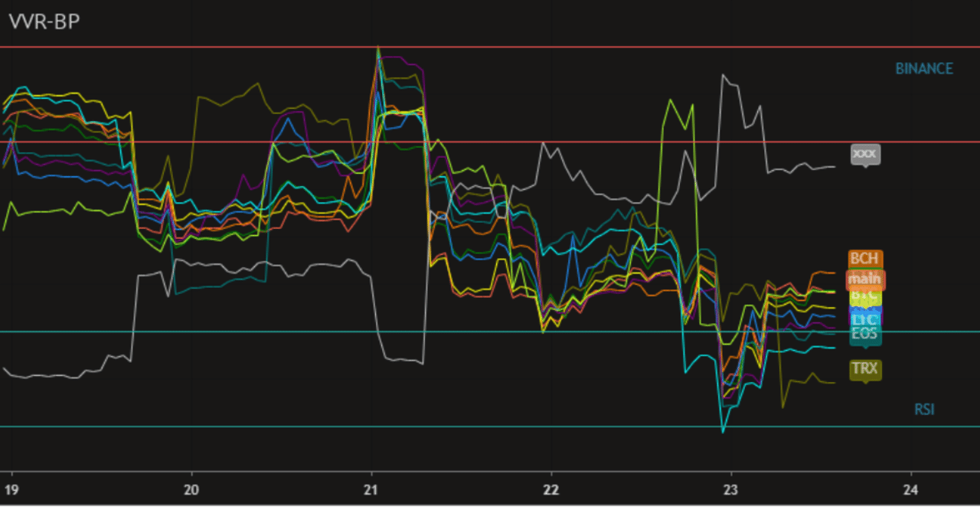Select the orange BCH price tag
Screen dimensions: 980x513
tap(865, 259)
